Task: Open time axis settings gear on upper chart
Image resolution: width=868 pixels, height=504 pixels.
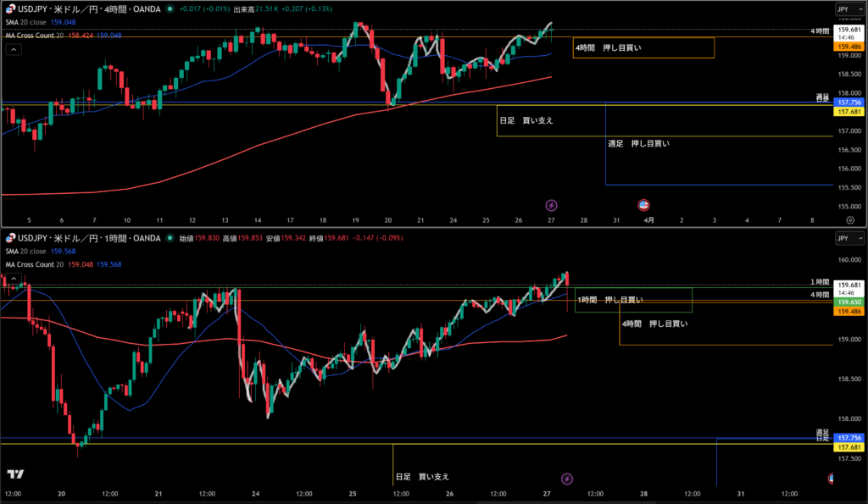Action: click(850, 219)
